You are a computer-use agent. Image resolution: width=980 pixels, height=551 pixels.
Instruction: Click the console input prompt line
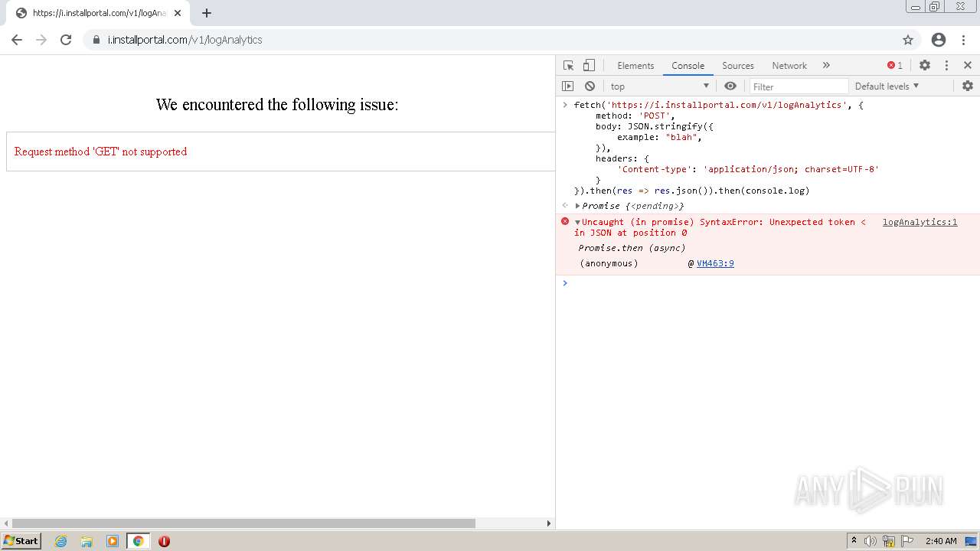[768, 283]
